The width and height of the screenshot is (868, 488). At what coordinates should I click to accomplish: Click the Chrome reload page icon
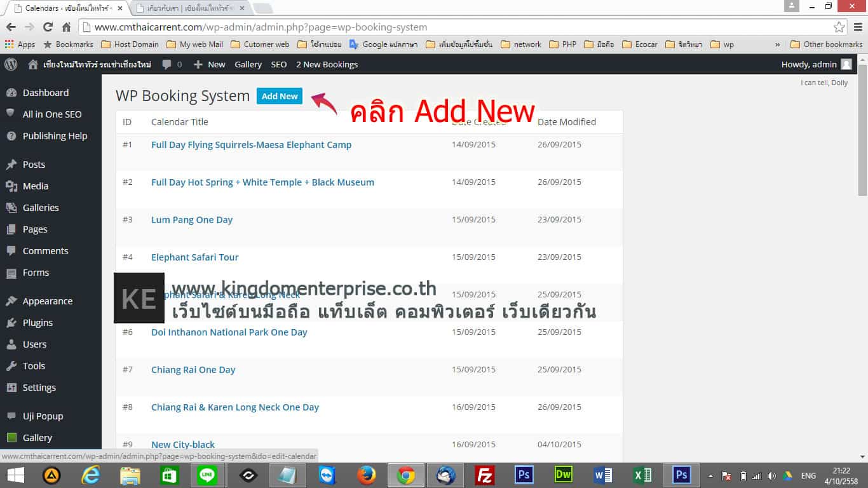coord(48,27)
